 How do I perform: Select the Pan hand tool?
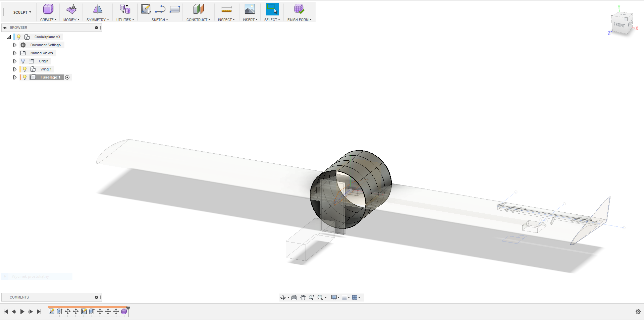tap(303, 298)
